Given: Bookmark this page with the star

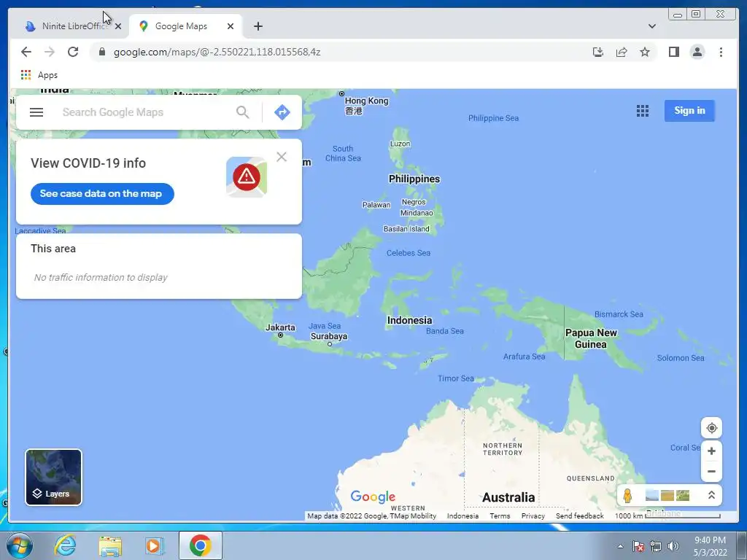Looking at the screenshot, I should (x=645, y=52).
